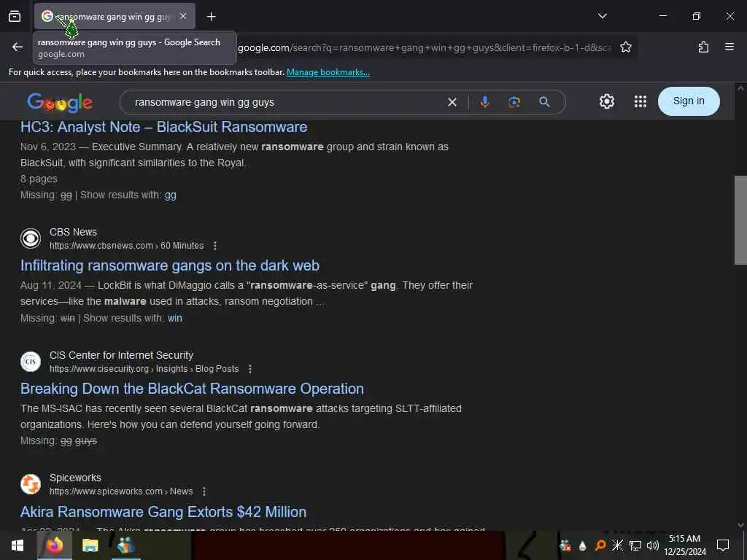Open the Windows notification center
The height and width of the screenshot is (560, 747).
(x=723, y=545)
